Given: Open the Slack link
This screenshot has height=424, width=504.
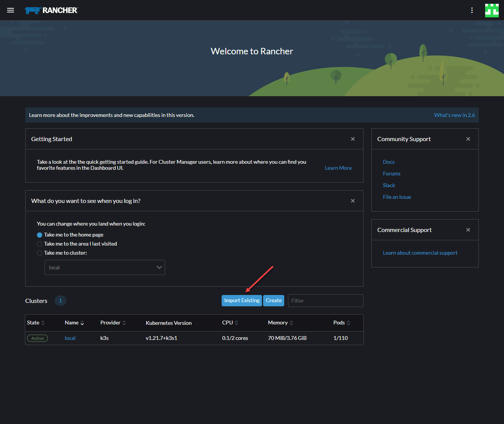Looking at the screenshot, I should point(389,185).
